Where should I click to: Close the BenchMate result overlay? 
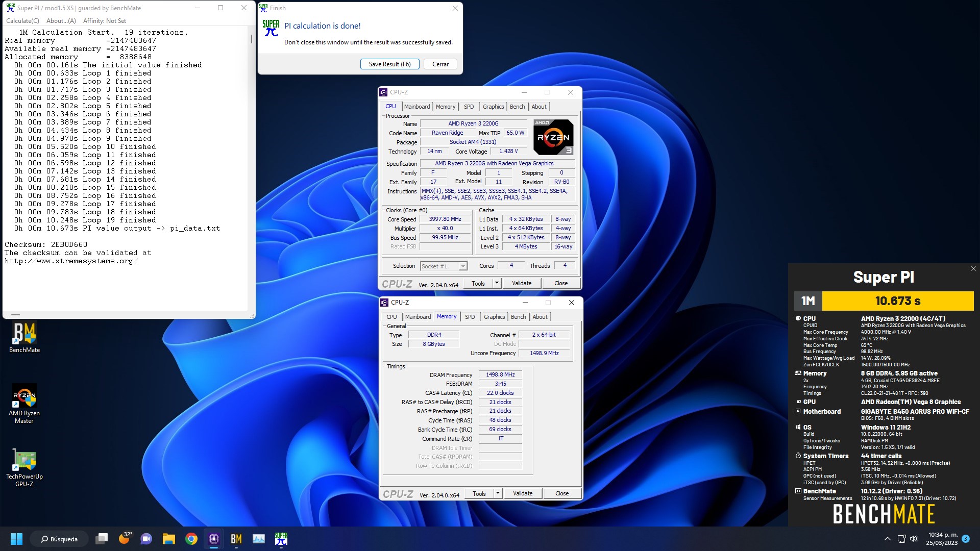[x=973, y=268]
